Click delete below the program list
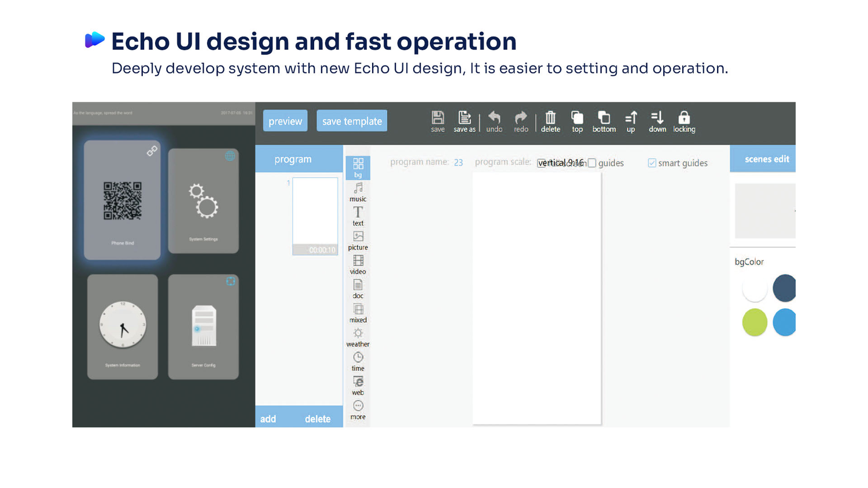Screen dimensions: 868x488 coord(318,419)
